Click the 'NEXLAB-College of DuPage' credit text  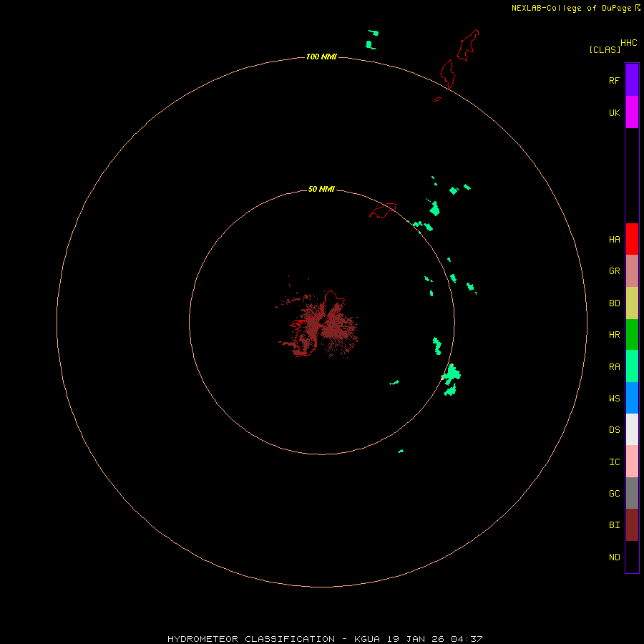click(571, 8)
